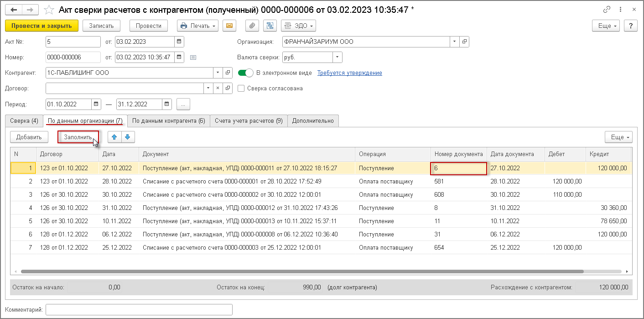The image size is (644, 319).
Task: Switch to 'По данным контрагента (6)' tab
Action: [168, 121]
